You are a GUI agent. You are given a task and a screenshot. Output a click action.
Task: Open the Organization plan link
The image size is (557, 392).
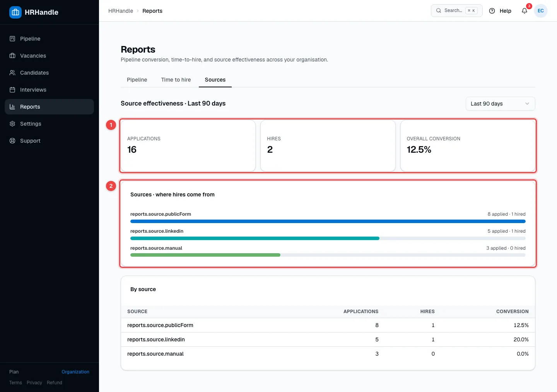(75, 372)
